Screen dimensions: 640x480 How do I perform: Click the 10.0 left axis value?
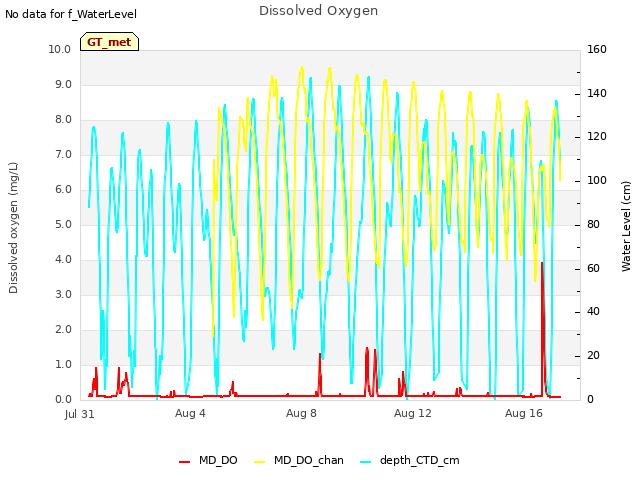(60, 49)
